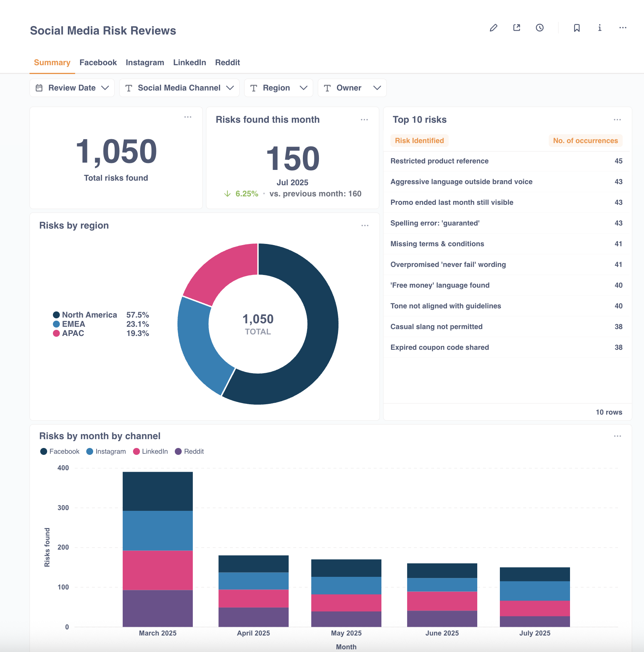Click the pencil edit icon
Screen dimensions: 644x652
click(x=493, y=28)
